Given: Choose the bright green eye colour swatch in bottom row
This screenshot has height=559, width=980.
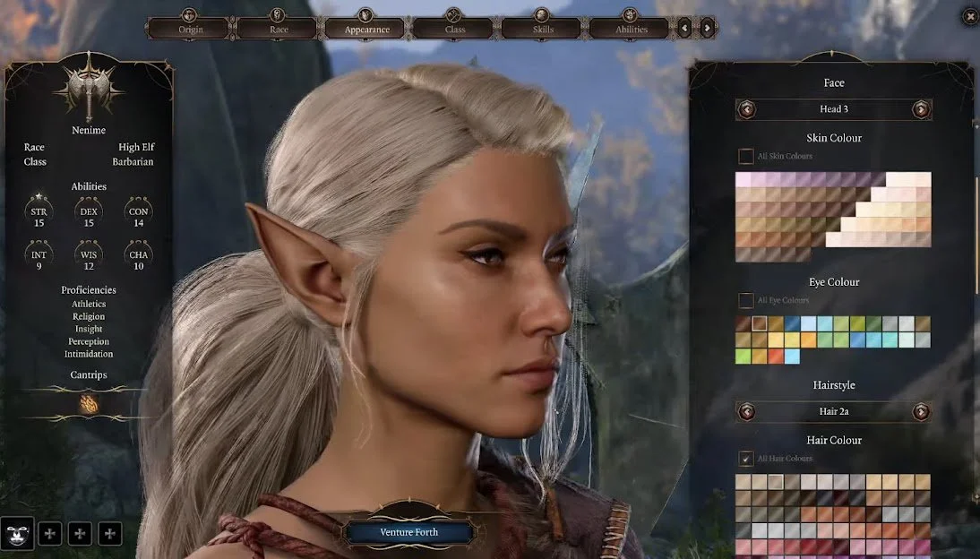Looking at the screenshot, I should click(744, 356).
